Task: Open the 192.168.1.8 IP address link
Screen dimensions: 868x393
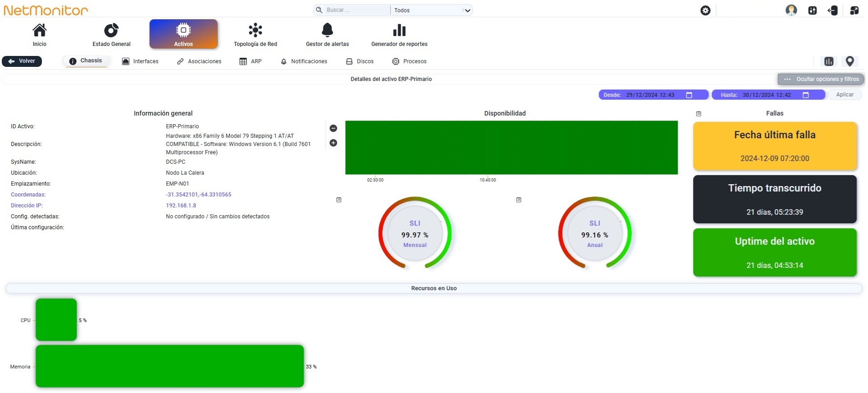Action: [x=181, y=206]
